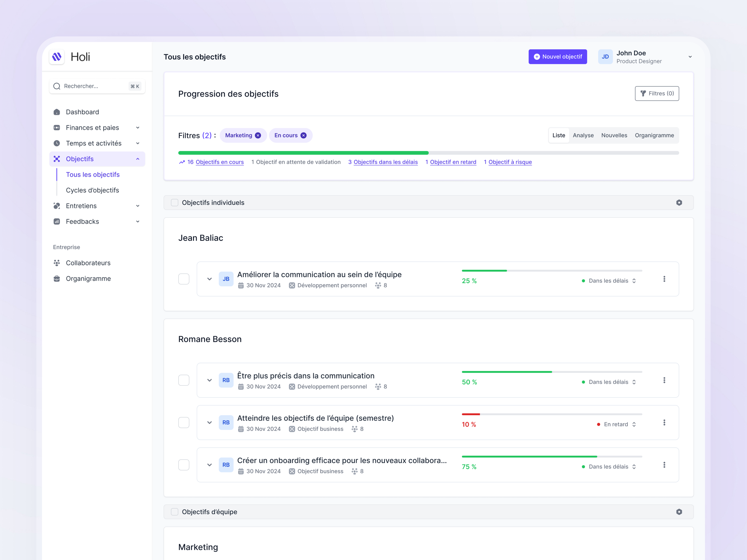Viewport: 747px width, 560px height.
Task: Follow the Objectif en retard link
Action: pyautogui.click(x=453, y=162)
